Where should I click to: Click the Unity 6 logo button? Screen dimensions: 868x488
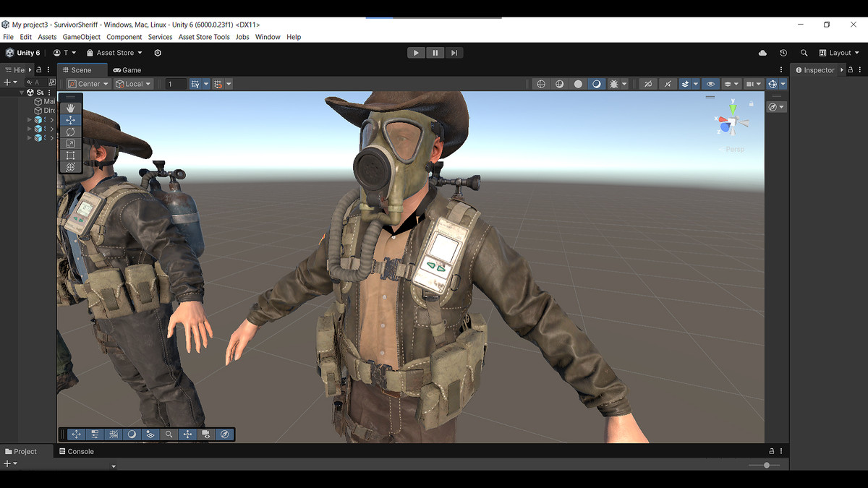click(x=23, y=53)
